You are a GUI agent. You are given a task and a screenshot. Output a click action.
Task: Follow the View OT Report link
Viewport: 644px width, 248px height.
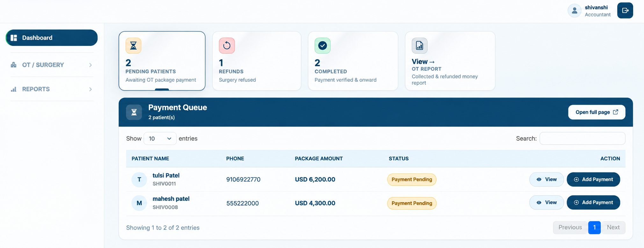coord(423,62)
